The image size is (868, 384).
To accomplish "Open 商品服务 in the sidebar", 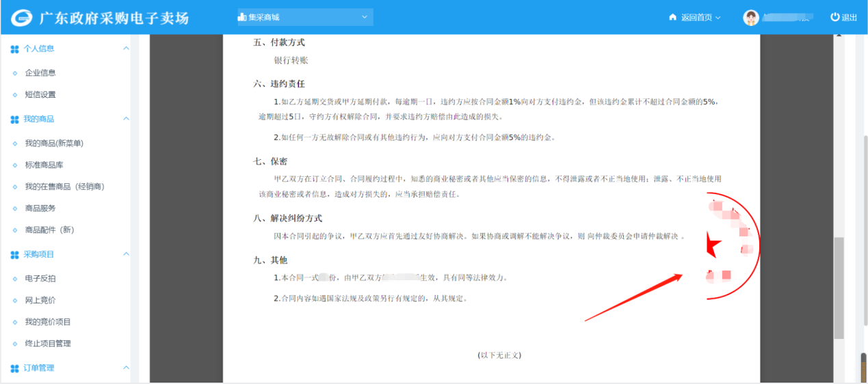I will point(40,208).
